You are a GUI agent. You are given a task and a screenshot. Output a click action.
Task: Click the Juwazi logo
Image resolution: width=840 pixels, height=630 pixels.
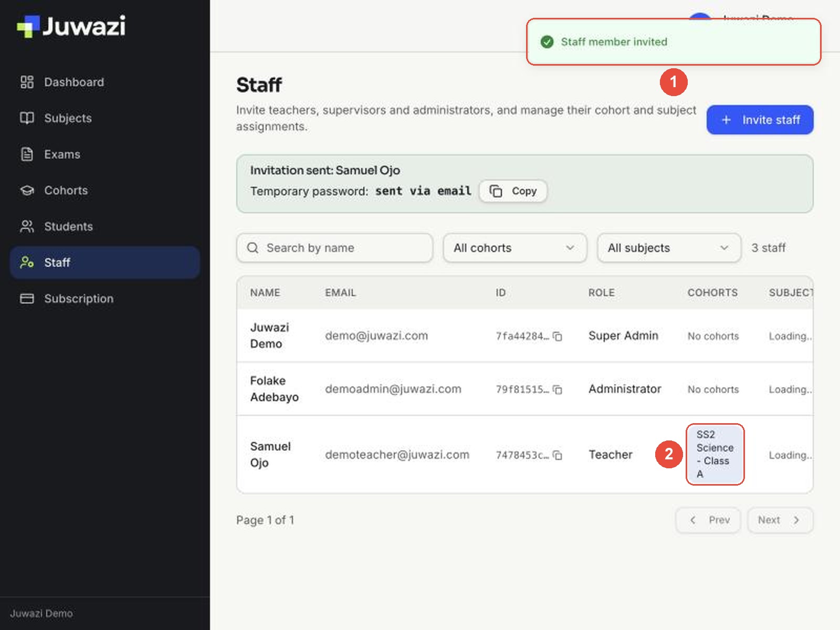click(71, 26)
